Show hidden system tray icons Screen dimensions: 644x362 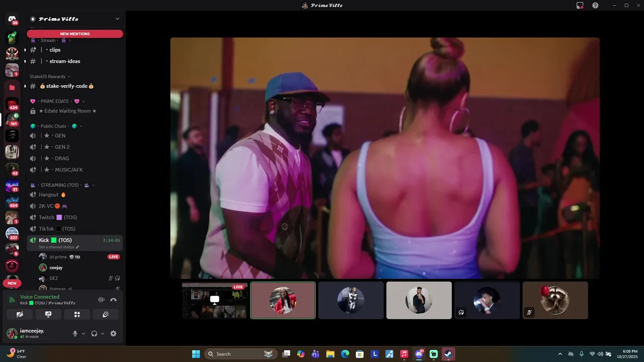click(560, 354)
